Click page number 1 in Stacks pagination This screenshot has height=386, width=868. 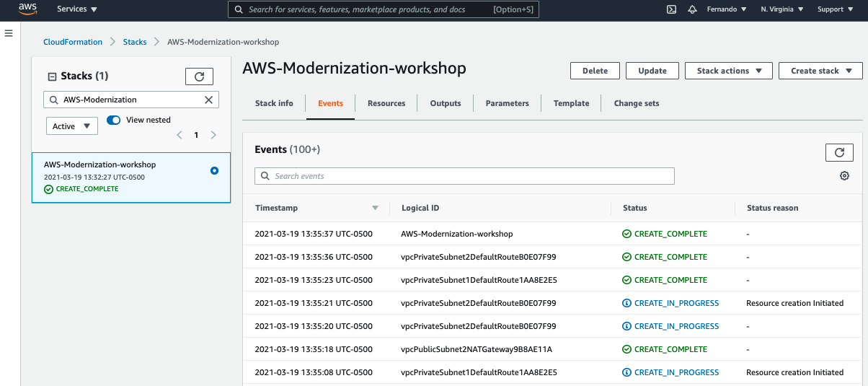pyautogui.click(x=196, y=135)
